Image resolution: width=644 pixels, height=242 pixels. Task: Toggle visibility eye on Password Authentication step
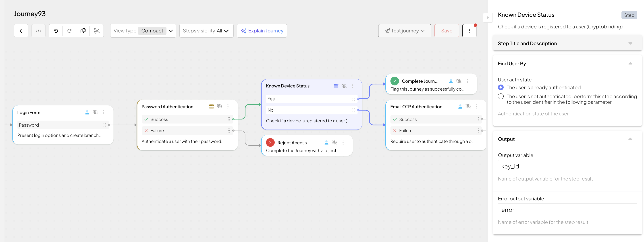219,106
